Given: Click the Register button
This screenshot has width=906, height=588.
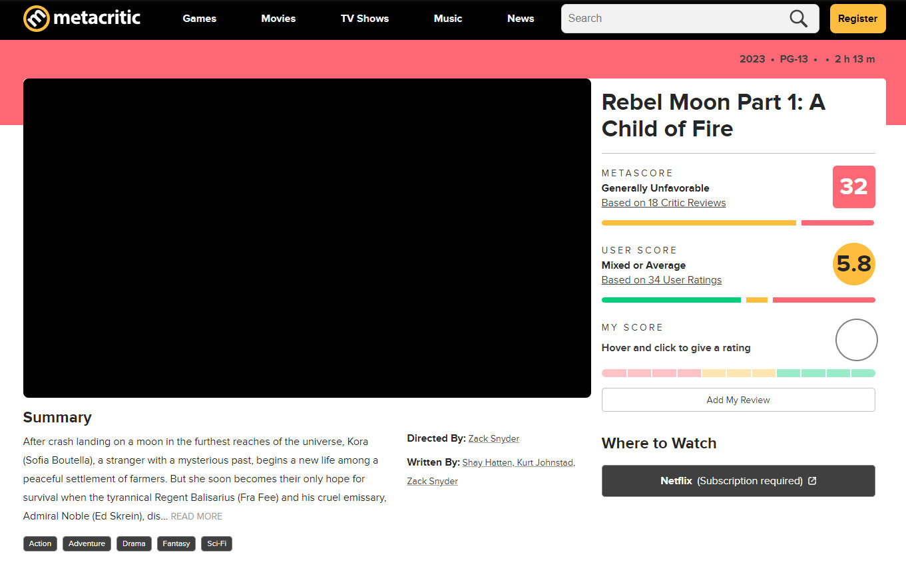Looking at the screenshot, I should 857,19.
